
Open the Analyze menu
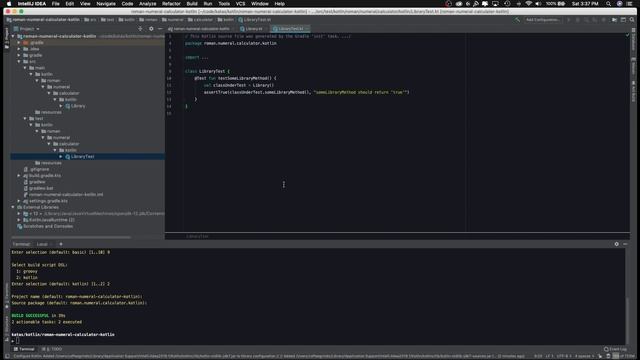(x=147, y=4)
